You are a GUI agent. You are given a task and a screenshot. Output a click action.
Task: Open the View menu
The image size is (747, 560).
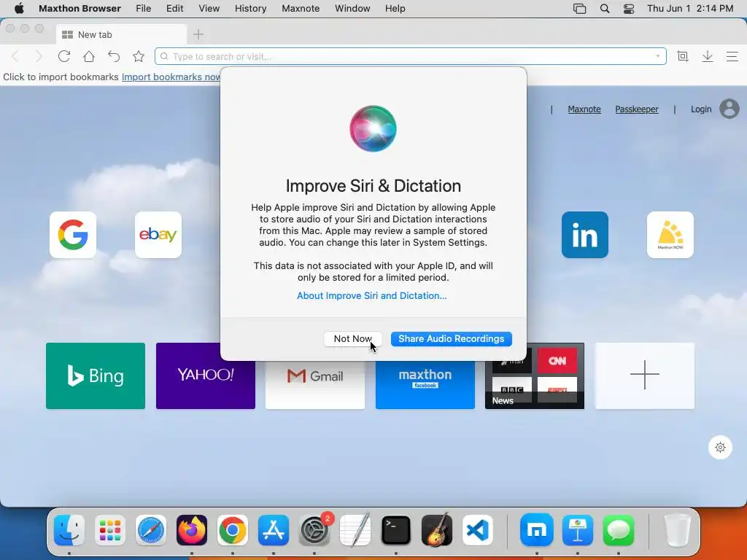[209, 9]
